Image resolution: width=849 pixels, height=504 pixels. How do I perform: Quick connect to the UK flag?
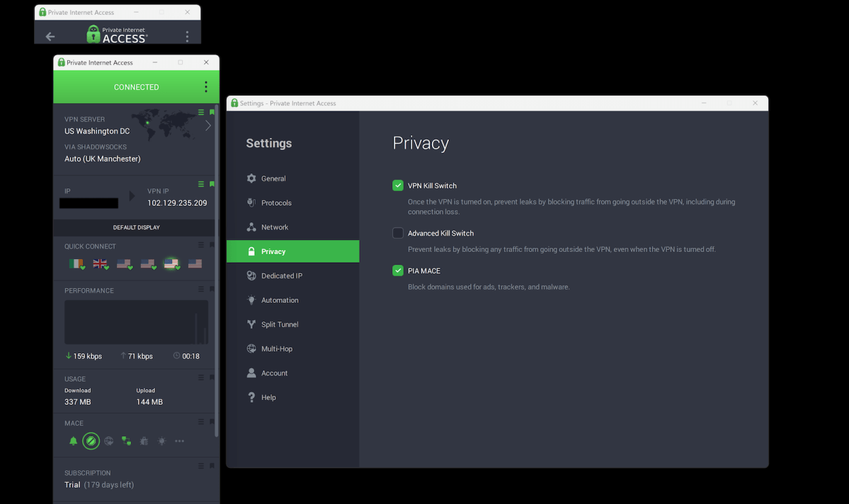click(x=100, y=263)
